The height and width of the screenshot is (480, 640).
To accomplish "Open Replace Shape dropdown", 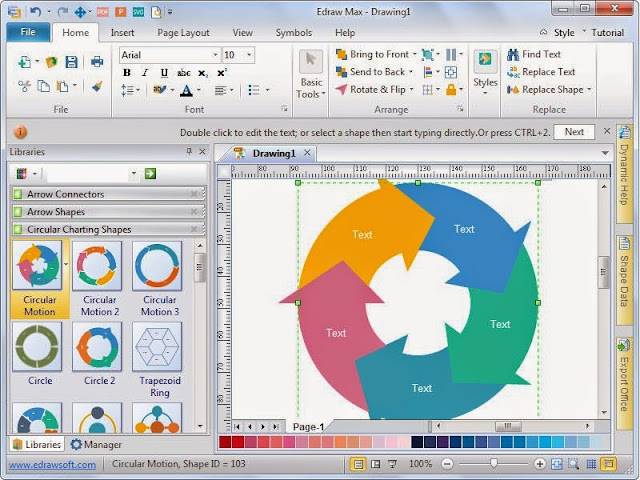I will [549, 89].
